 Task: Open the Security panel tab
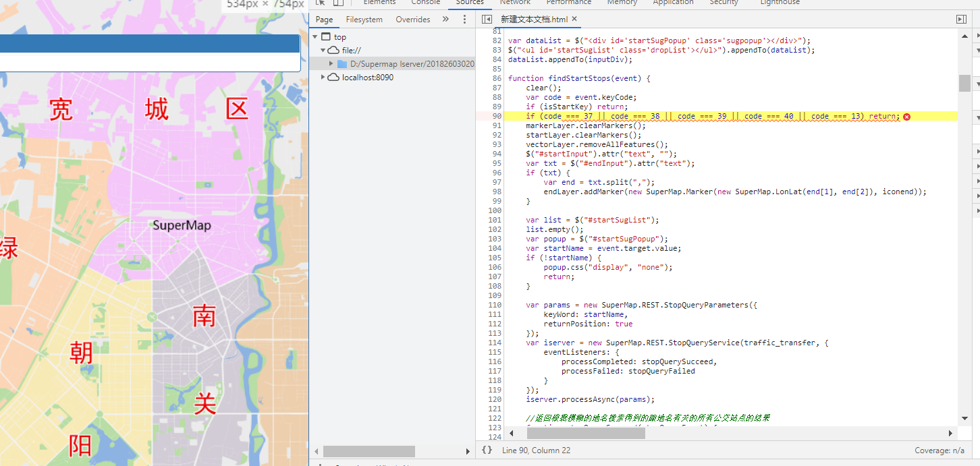tap(724, 3)
